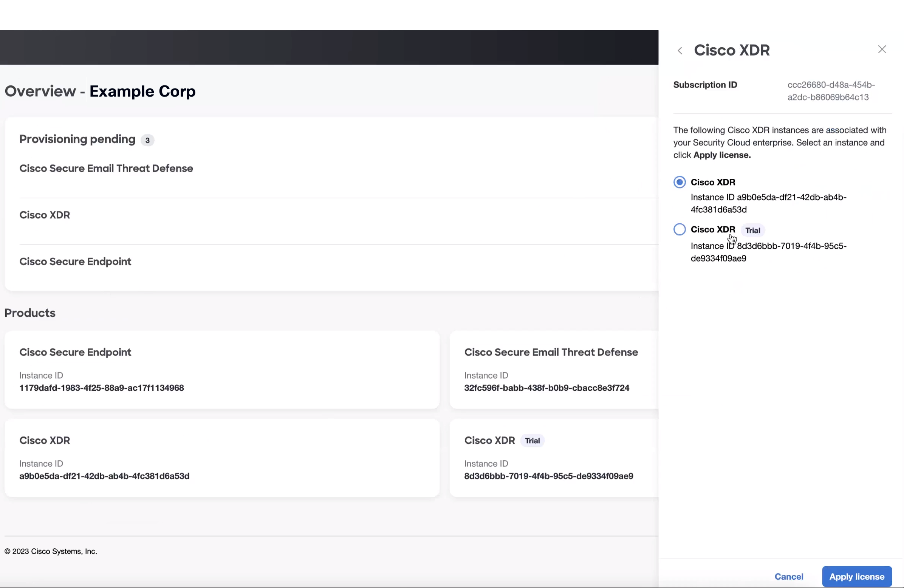Navigate back using the panel's back arrow
Viewport: 904px width, 588px height.
(680, 50)
